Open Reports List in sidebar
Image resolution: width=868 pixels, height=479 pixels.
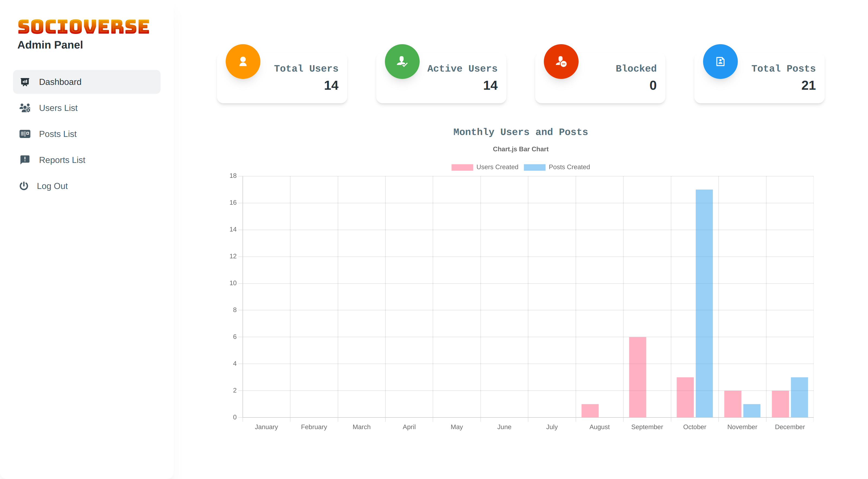pos(87,160)
